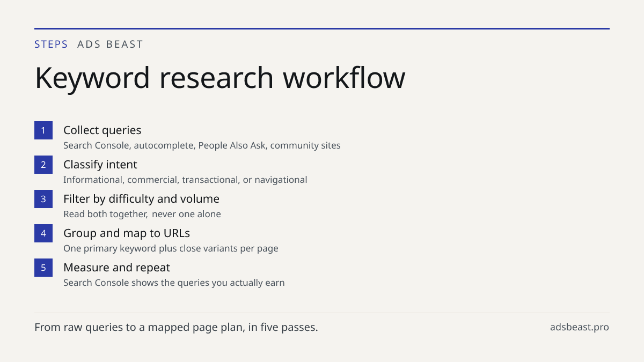Click the 'Filter by difficulty and volume' heading
Screen dimensions: 644x362
click(141, 199)
